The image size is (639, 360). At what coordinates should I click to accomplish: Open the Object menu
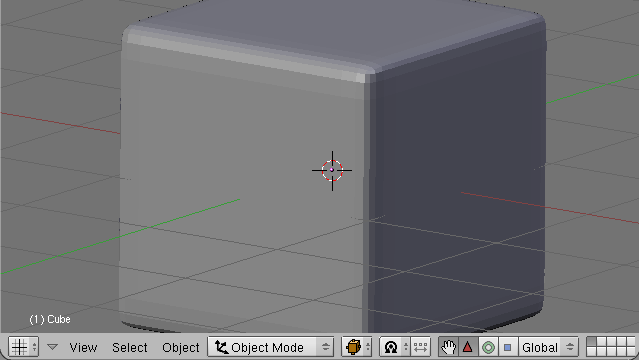click(181, 348)
